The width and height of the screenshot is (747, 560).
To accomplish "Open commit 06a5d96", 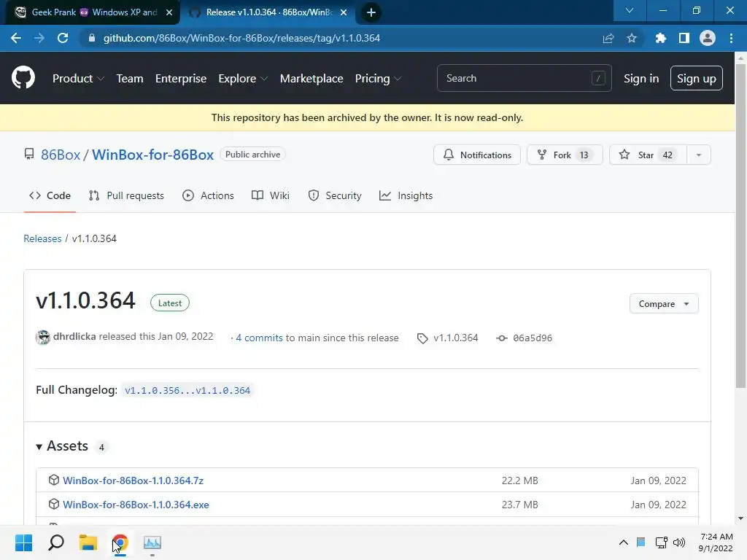I will click(532, 338).
